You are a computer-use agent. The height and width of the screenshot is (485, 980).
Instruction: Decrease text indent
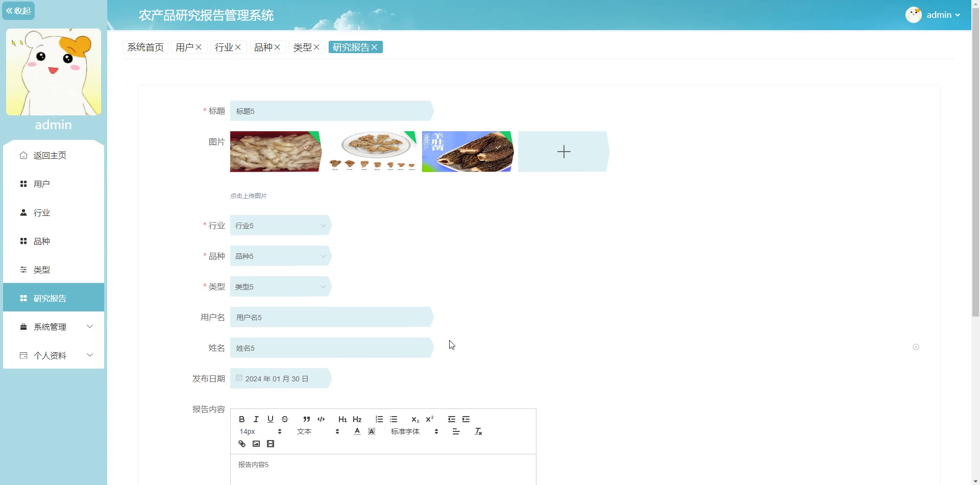452,419
